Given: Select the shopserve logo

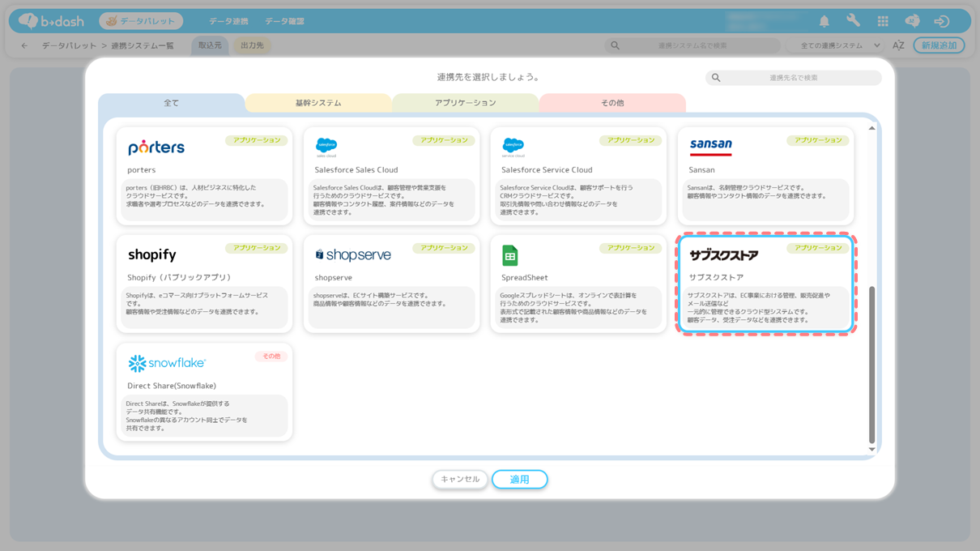Looking at the screenshot, I should click(x=353, y=254).
